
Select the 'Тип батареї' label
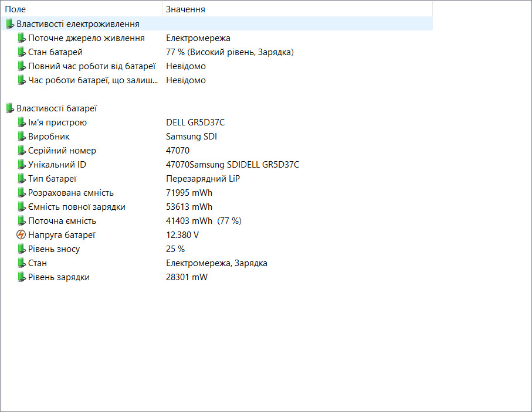[52, 179]
